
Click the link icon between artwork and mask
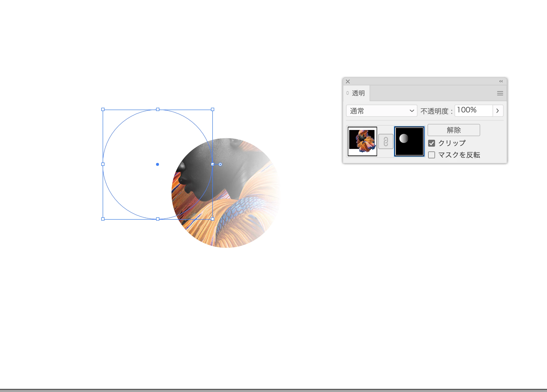[386, 141]
